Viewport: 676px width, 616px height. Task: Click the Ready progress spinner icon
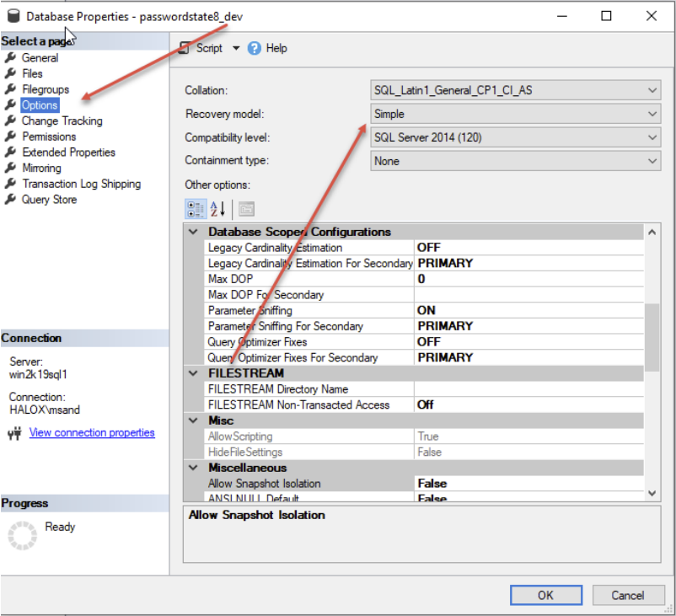pyautogui.click(x=23, y=535)
